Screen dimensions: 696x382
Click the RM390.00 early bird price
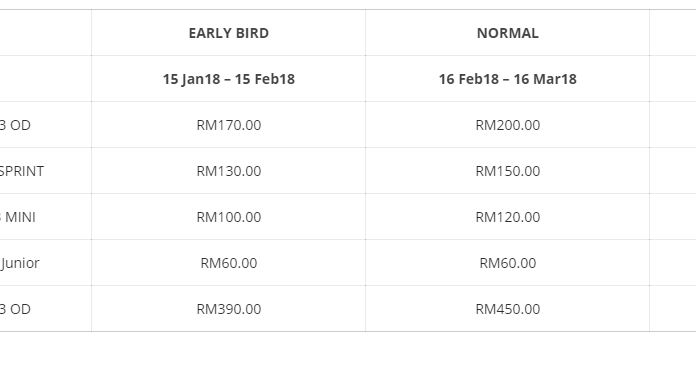pos(229,309)
